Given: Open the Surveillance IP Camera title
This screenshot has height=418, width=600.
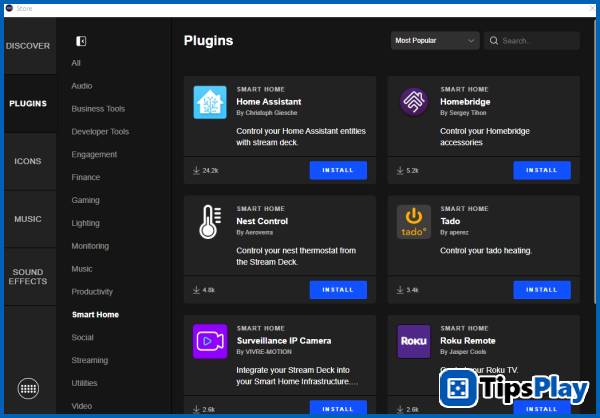Looking at the screenshot, I should coord(284,341).
